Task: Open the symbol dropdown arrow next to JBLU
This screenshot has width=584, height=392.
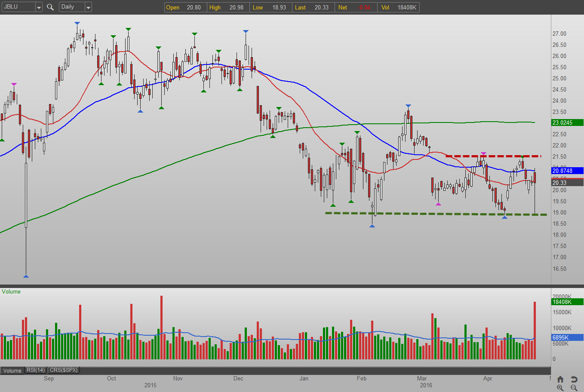Action: tap(39, 7)
